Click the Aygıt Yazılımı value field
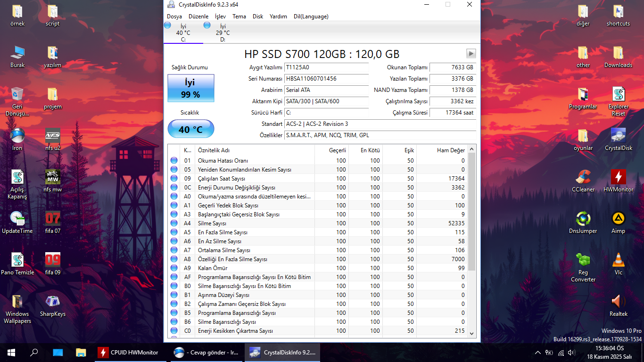644x362 pixels. [x=327, y=67]
